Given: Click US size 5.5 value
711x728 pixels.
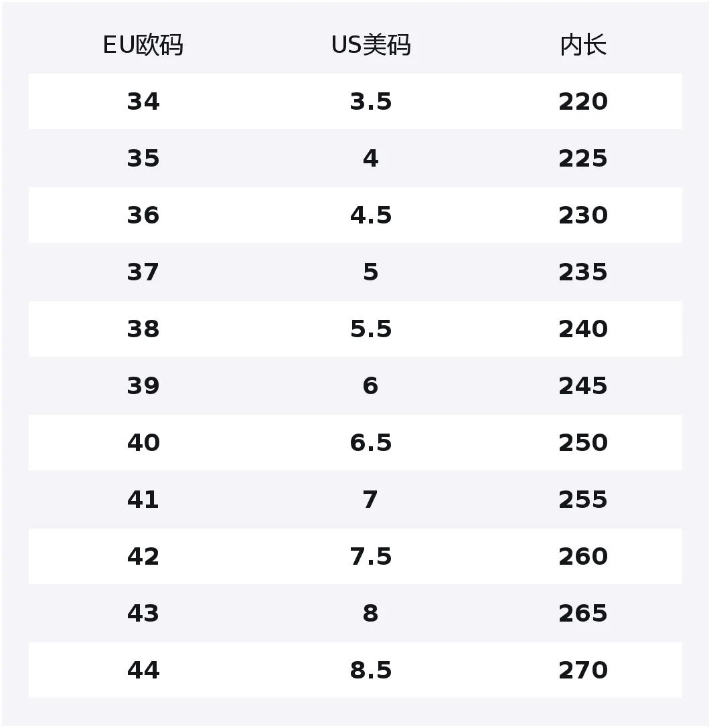Looking at the screenshot, I should (371, 329).
